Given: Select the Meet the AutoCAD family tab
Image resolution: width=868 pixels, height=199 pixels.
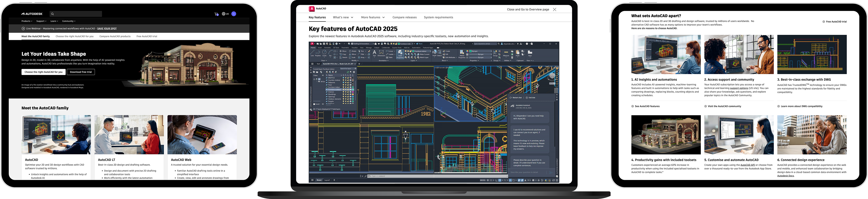Looking at the screenshot, I should click(35, 36).
